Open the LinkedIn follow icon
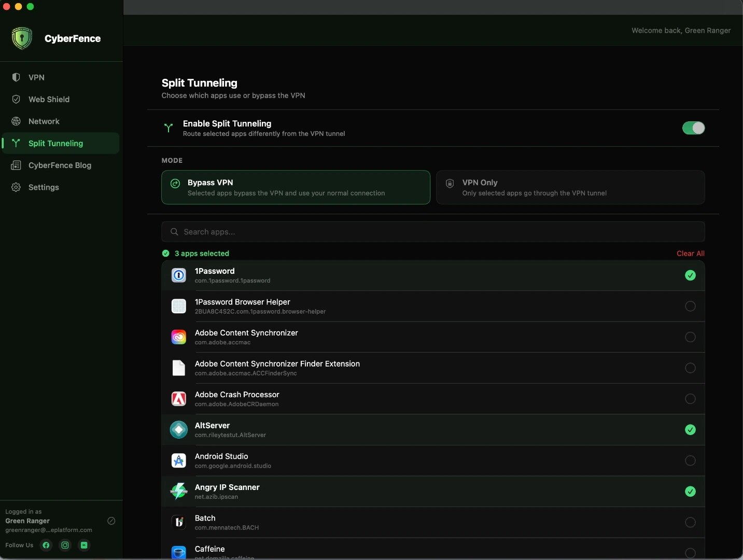The height and width of the screenshot is (560, 743). (84, 545)
